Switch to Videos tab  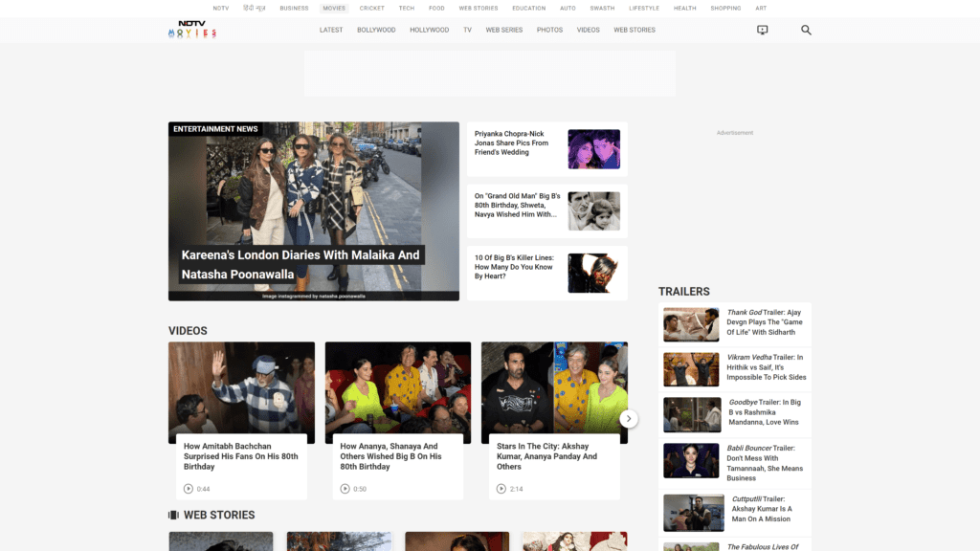pyautogui.click(x=588, y=30)
